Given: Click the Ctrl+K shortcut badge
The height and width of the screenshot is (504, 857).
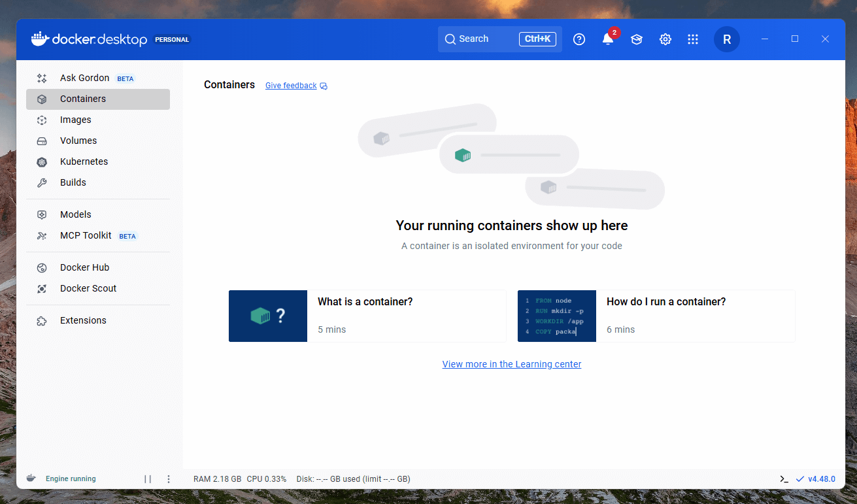Looking at the screenshot, I should (x=538, y=39).
